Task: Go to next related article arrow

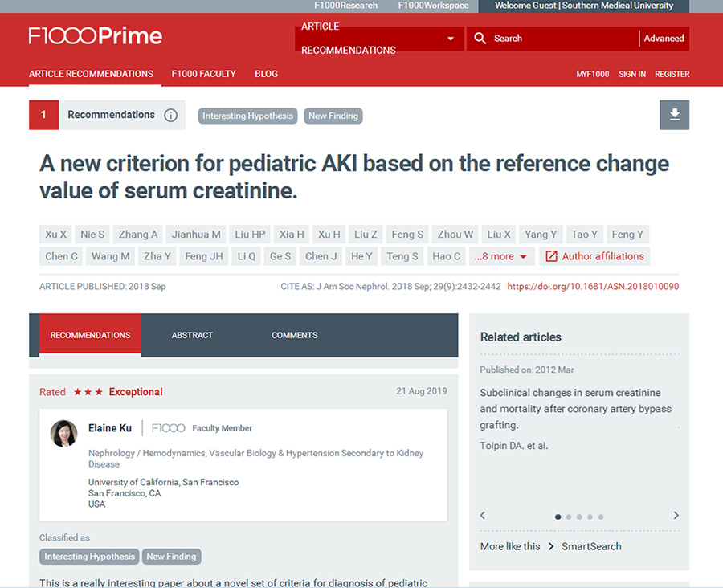Action: (676, 515)
